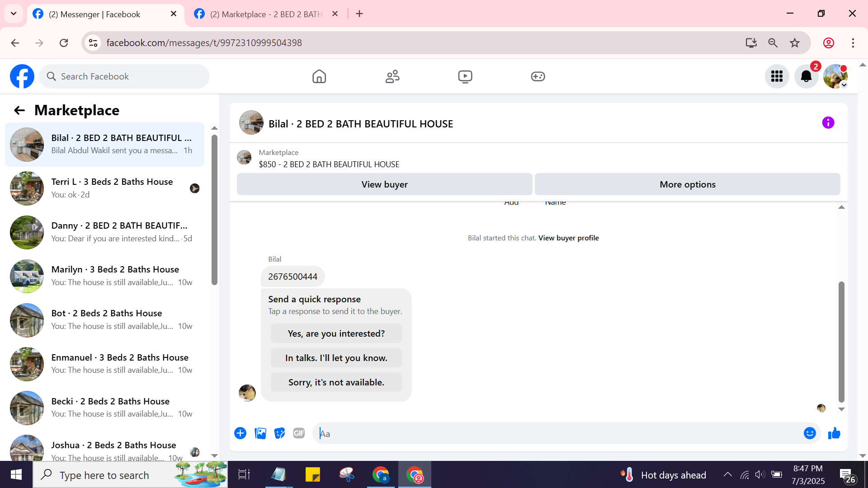The height and width of the screenshot is (488, 868).
Task: Open the GIF picker
Action: (299, 433)
